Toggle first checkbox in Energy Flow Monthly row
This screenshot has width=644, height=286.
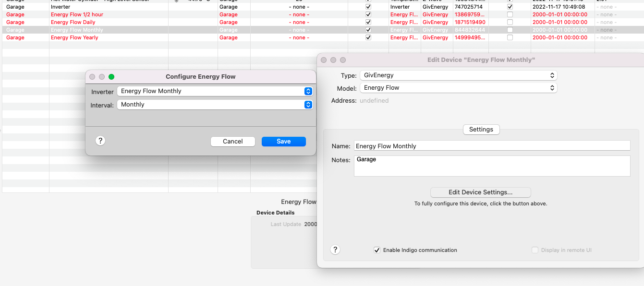[x=368, y=30]
